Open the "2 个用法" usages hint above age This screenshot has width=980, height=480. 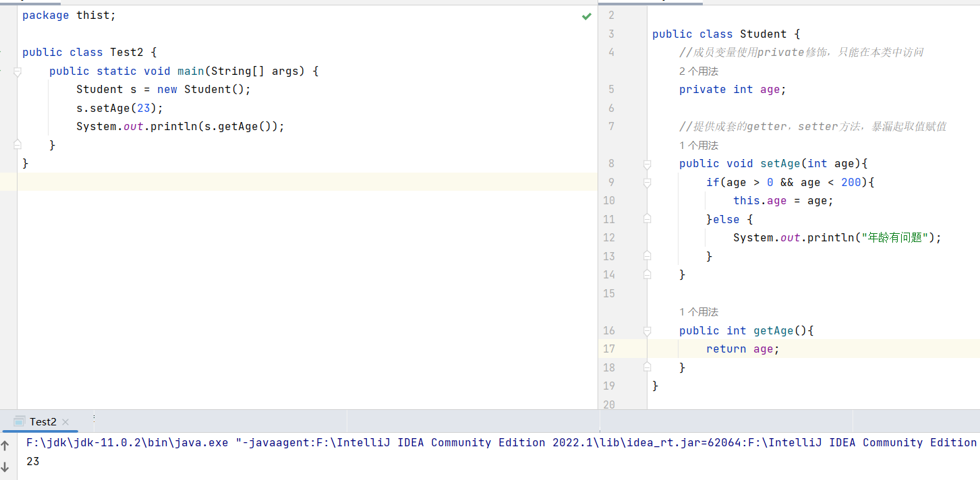[699, 71]
